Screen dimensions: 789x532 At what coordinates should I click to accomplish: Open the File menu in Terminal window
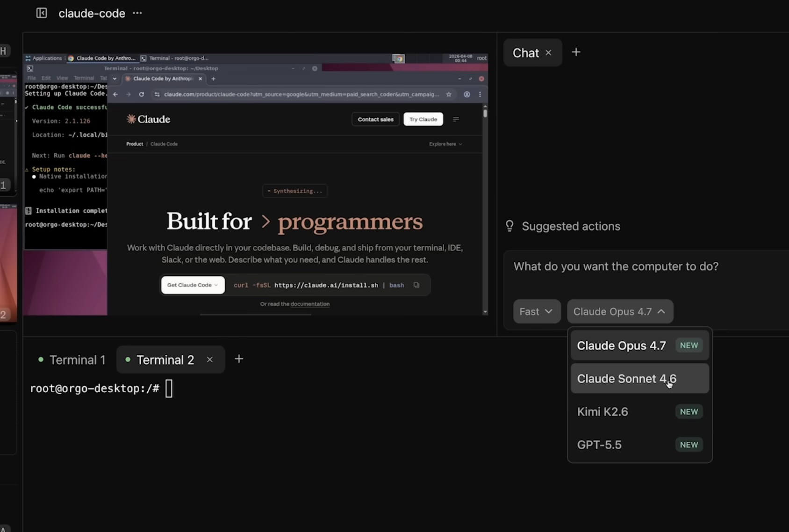[x=31, y=78]
